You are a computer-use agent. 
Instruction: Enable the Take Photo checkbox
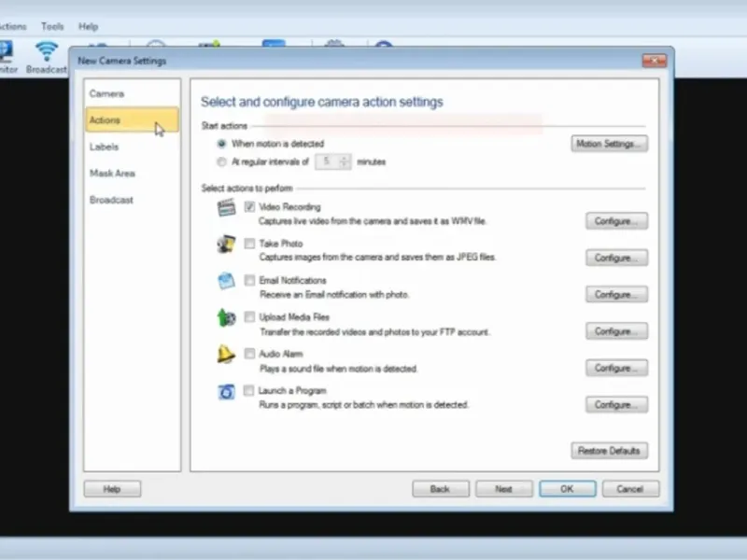coord(249,244)
